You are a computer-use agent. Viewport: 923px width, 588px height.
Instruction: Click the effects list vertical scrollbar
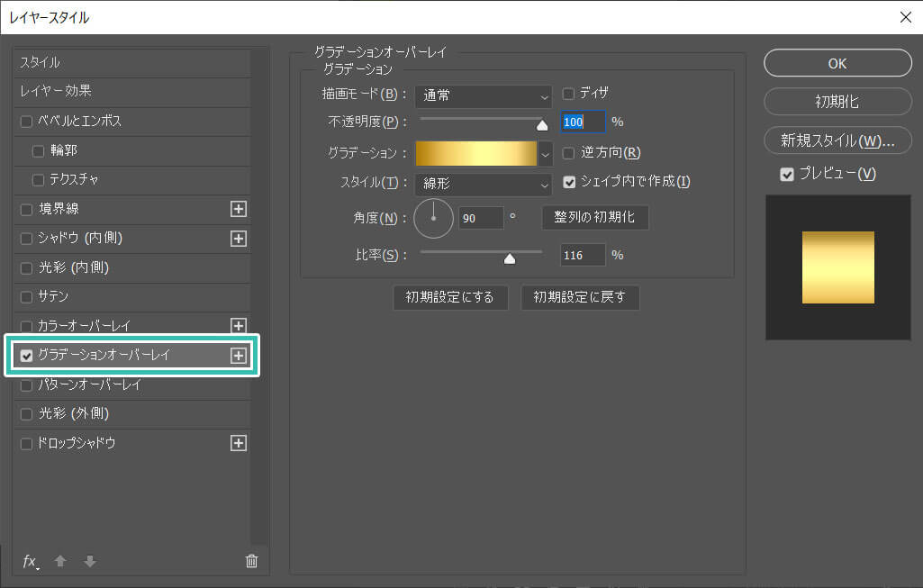pos(259,296)
